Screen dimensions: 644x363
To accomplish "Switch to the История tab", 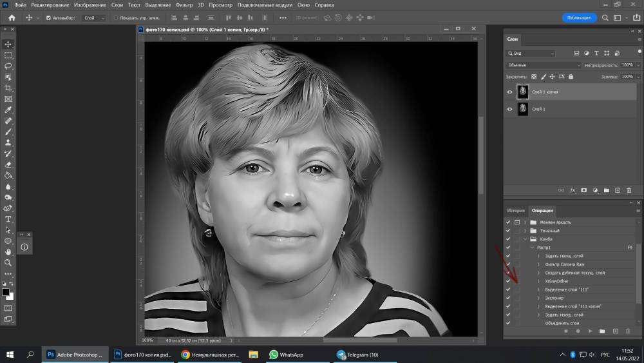I will click(x=516, y=210).
